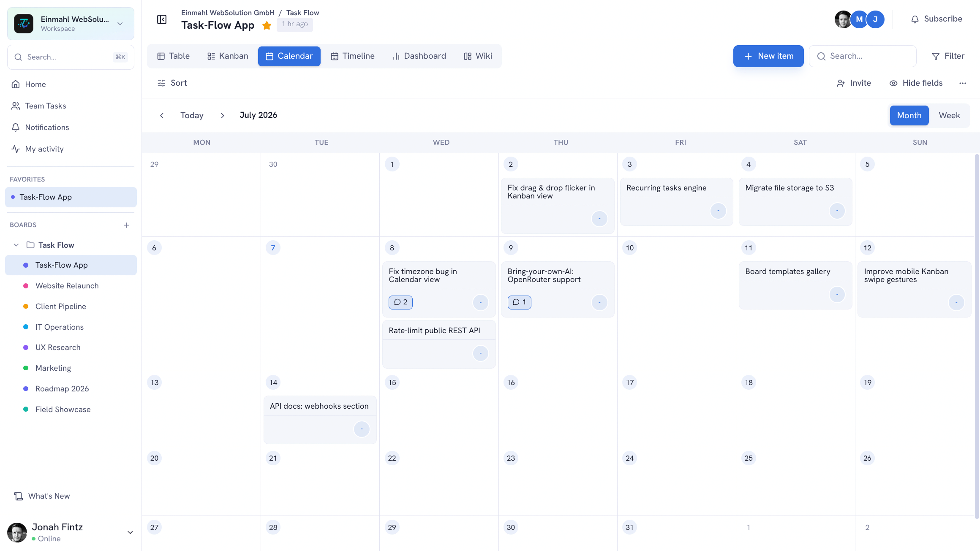The height and width of the screenshot is (551, 980).
Task: Add a new board with plus icon
Action: coord(126,225)
